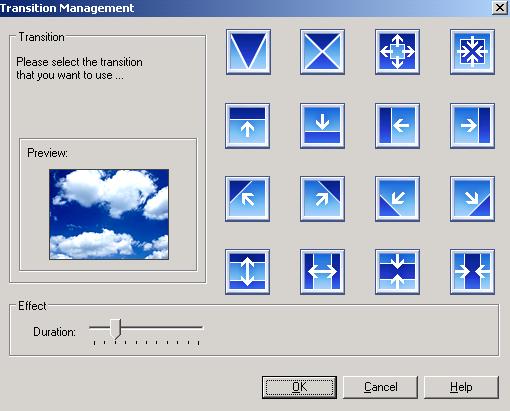The height and width of the screenshot is (411, 510).
Task: Click the Duration slider handle
Action: coord(115,329)
